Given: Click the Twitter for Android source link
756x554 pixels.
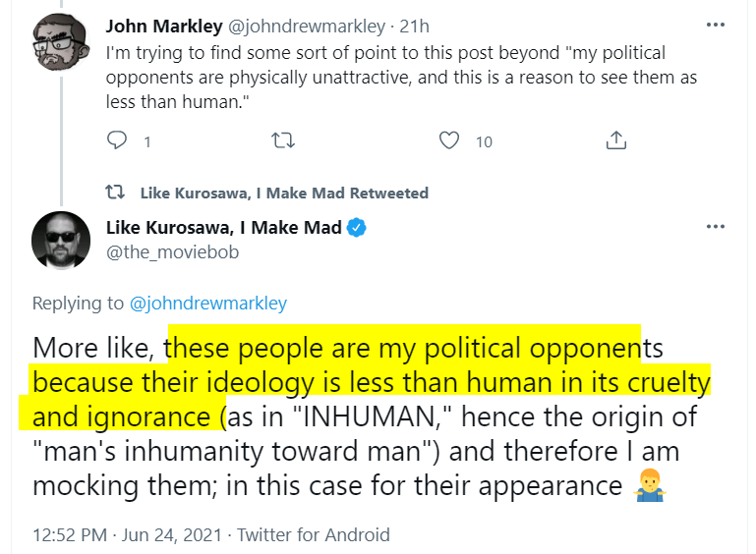Looking at the screenshot, I should coord(314,534).
